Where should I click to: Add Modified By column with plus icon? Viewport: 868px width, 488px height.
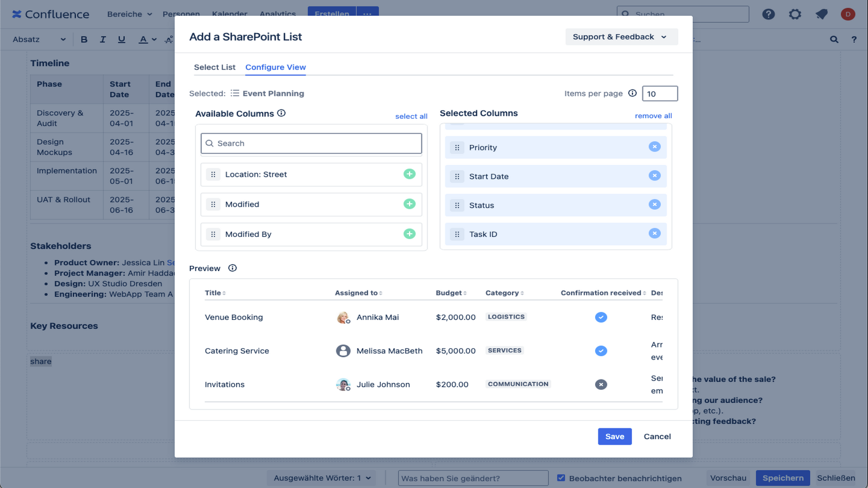pos(410,234)
